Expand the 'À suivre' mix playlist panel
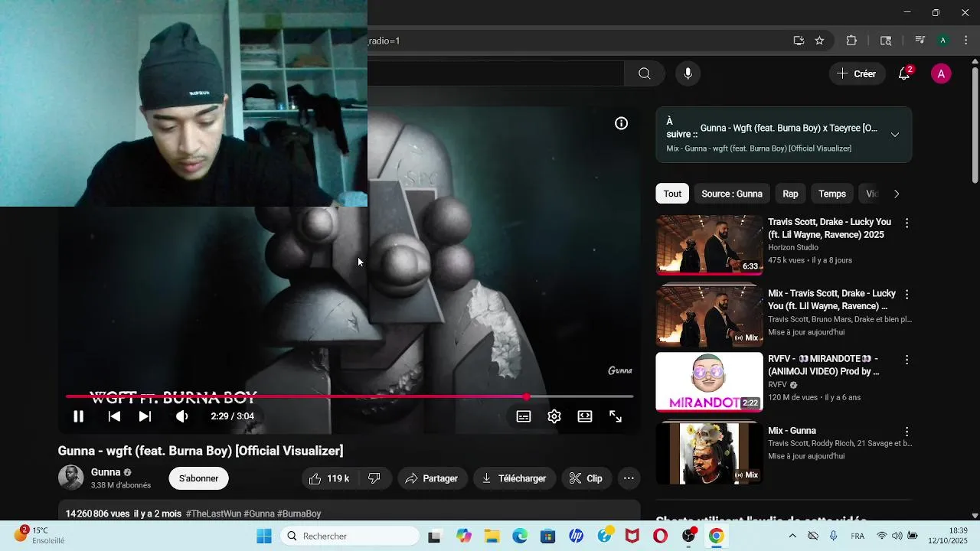The height and width of the screenshot is (551, 980). (x=895, y=135)
